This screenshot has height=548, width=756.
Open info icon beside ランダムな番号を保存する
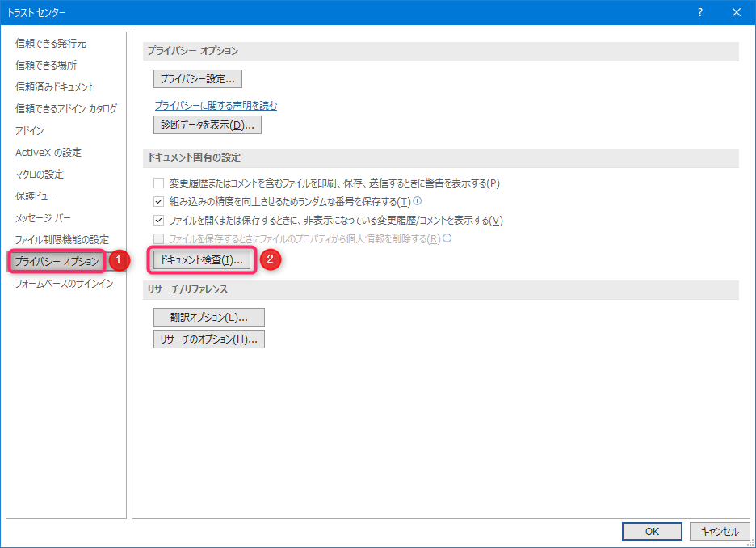[x=418, y=200]
